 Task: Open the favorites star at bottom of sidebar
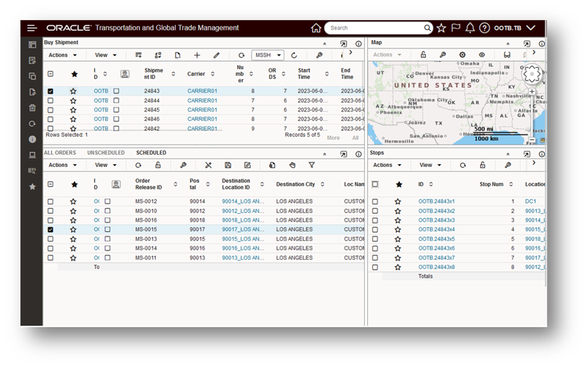click(32, 187)
